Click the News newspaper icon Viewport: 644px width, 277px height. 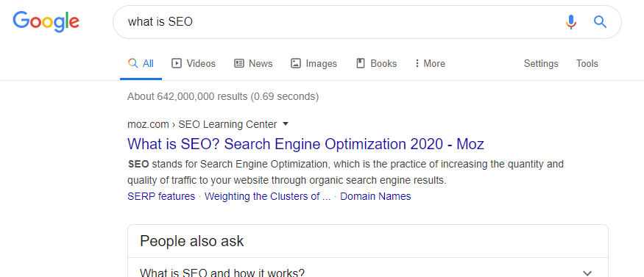(x=239, y=63)
